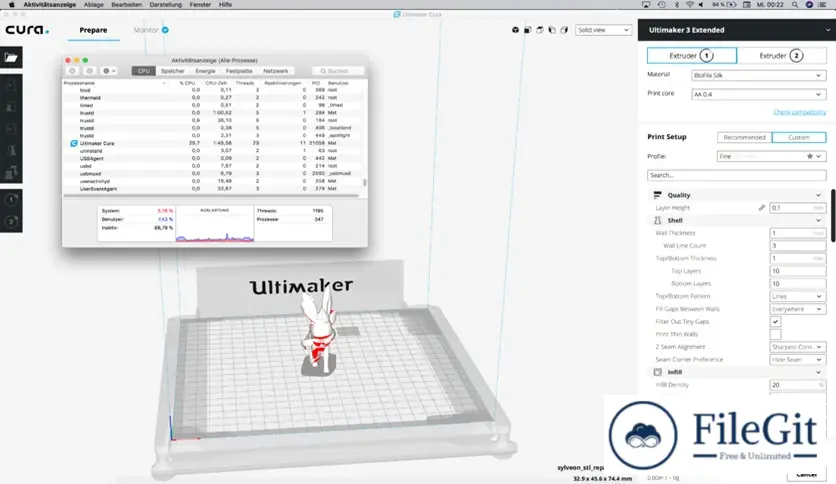836x484 pixels.
Task: Open Spotlight search in menu bar
Action: point(794,4)
